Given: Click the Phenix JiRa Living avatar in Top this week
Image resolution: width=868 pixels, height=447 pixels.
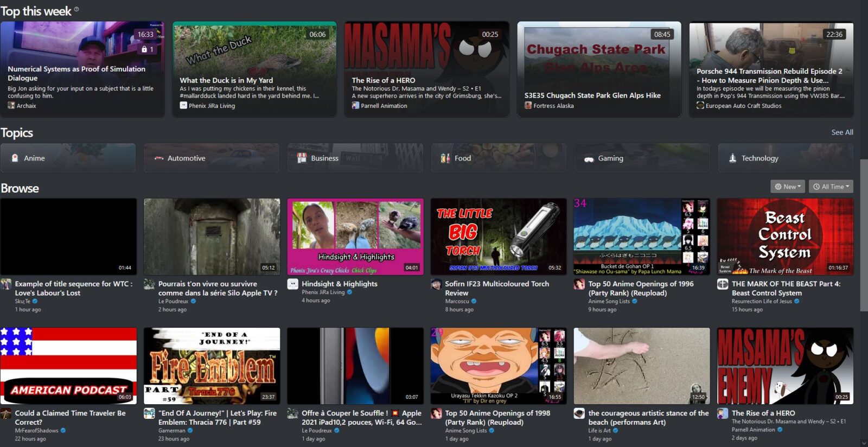Looking at the screenshot, I should 183,106.
